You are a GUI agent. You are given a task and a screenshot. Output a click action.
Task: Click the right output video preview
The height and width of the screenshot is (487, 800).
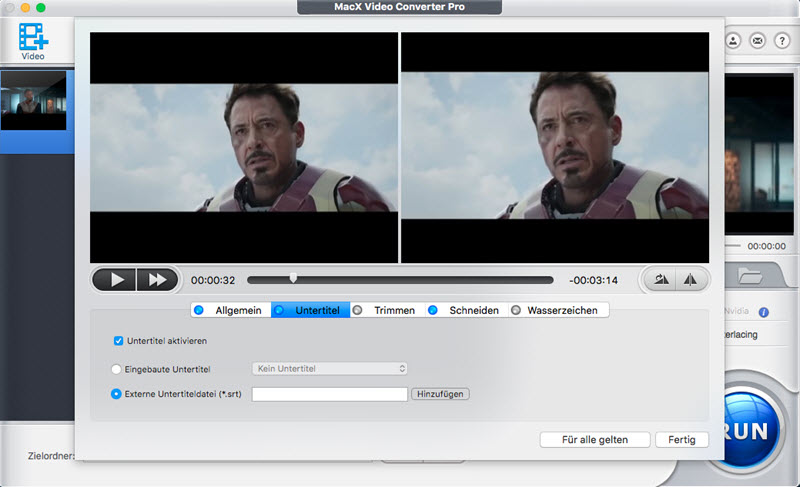pyautogui.click(x=555, y=147)
